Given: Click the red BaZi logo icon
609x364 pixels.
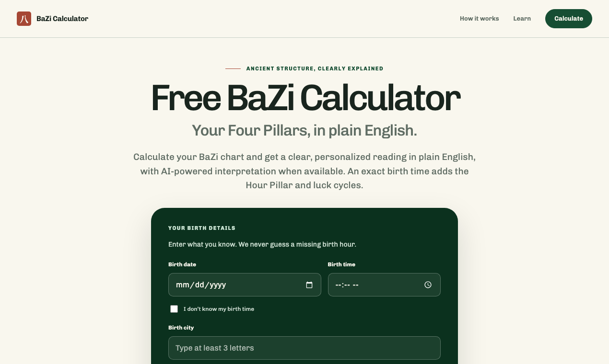Looking at the screenshot, I should click(24, 19).
